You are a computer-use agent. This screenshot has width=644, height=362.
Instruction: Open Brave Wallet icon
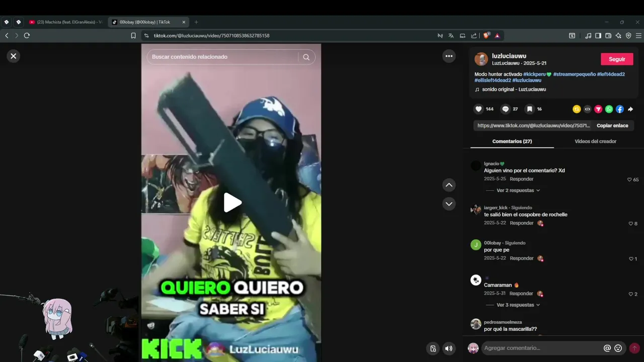point(608,36)
